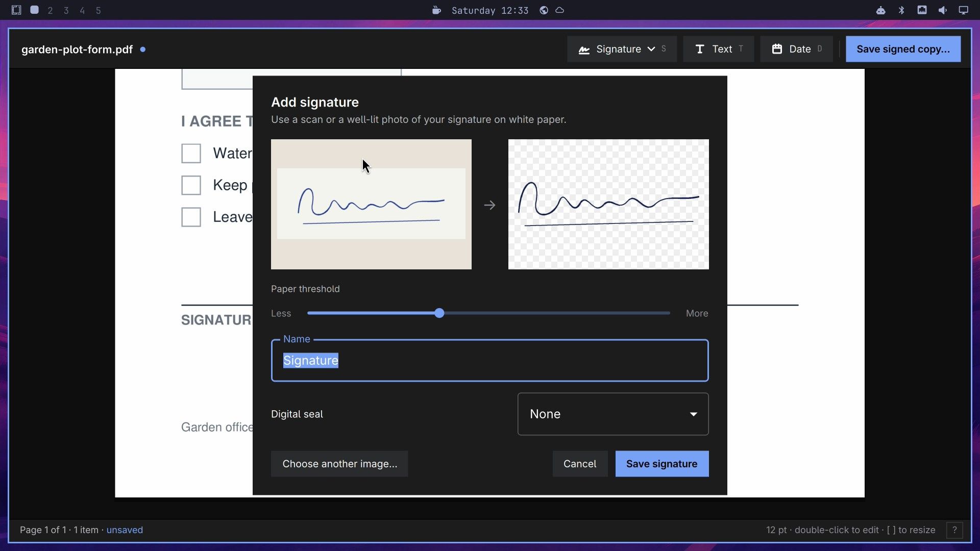Click the globe icon in top bar
This screenshot has height=551, width=980.
[544, 10]
